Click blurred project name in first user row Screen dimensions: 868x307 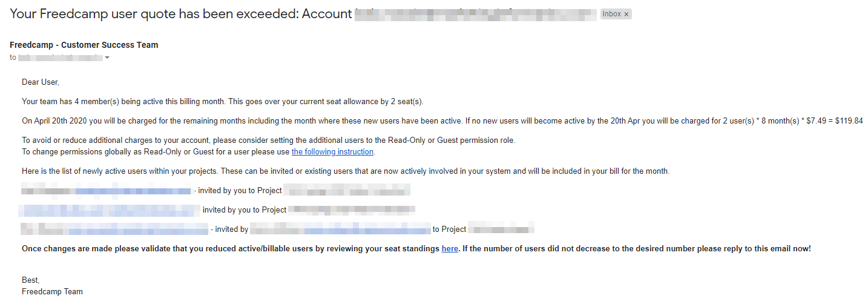(x=347, y=190)
